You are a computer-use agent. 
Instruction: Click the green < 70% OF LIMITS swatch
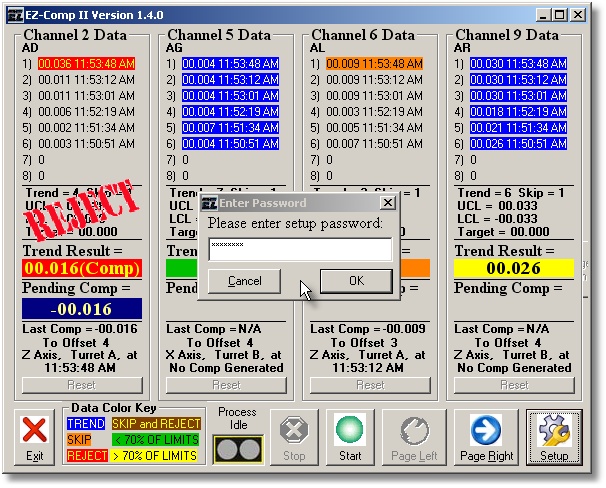tap(155, 440)
